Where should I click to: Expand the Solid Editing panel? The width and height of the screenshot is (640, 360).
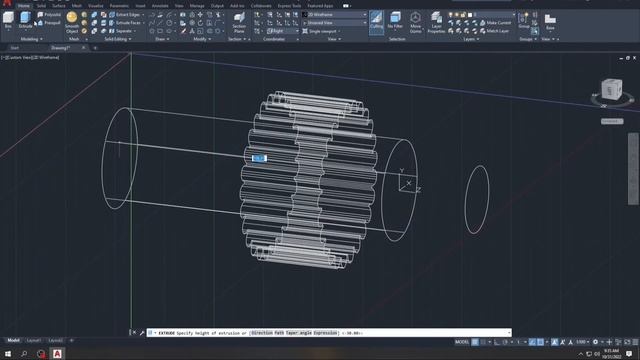(x=118, y=39)
